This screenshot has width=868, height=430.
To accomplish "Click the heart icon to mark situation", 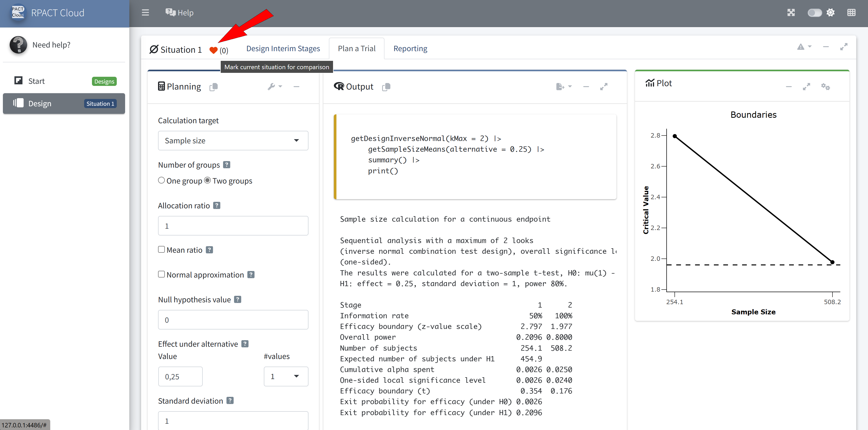I will pyautogui.click(x=213, y=50).
